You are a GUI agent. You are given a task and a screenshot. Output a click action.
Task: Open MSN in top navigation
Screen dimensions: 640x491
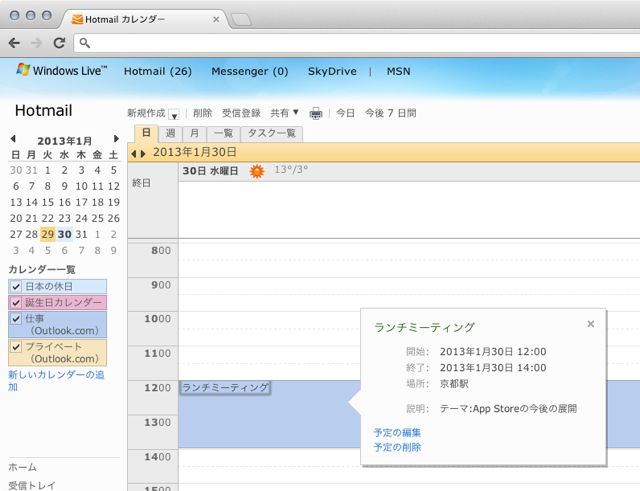point(399,71)
